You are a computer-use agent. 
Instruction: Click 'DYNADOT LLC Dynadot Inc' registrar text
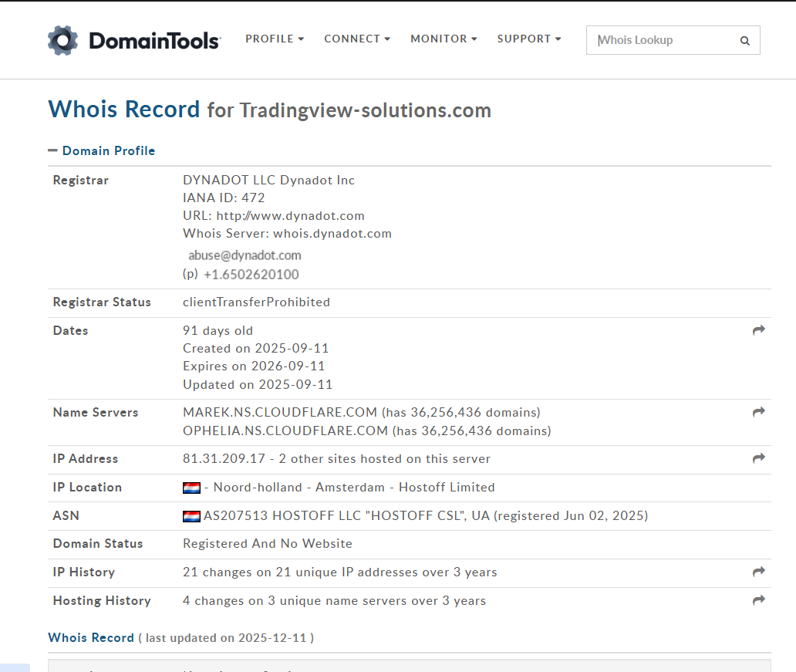[268, 181]
